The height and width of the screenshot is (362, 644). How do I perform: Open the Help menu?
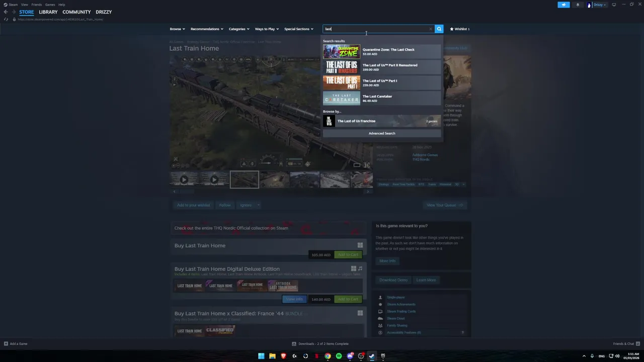(x=61, y=5)
